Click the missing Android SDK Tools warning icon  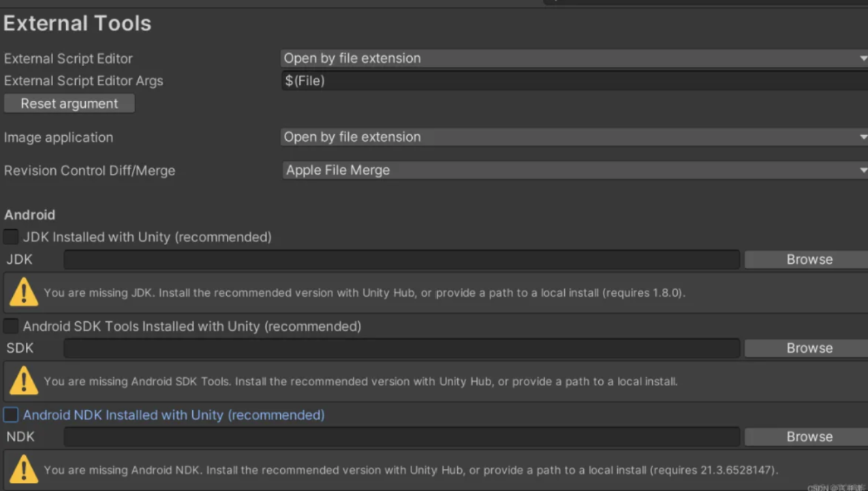pyautogui.click(x=24, y=381)
